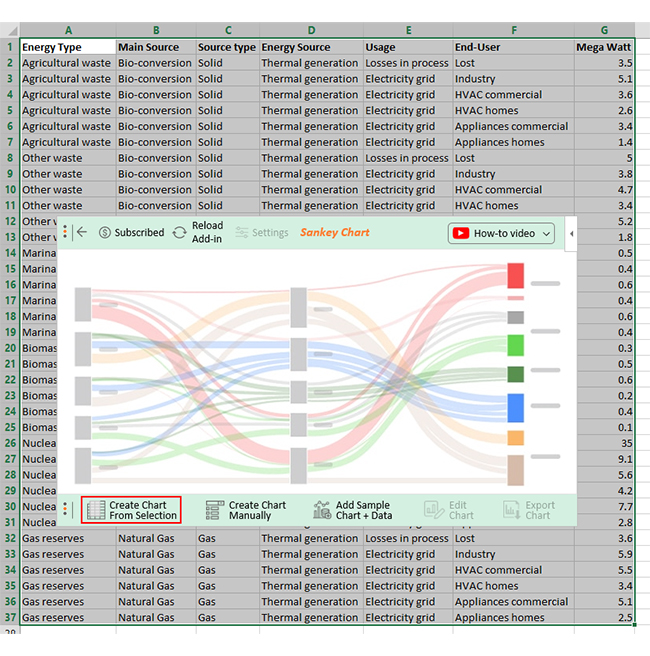The image size is (650, 656).
Task: Click Appliances commercial cell in row 6
Action: tap(514, 126)
